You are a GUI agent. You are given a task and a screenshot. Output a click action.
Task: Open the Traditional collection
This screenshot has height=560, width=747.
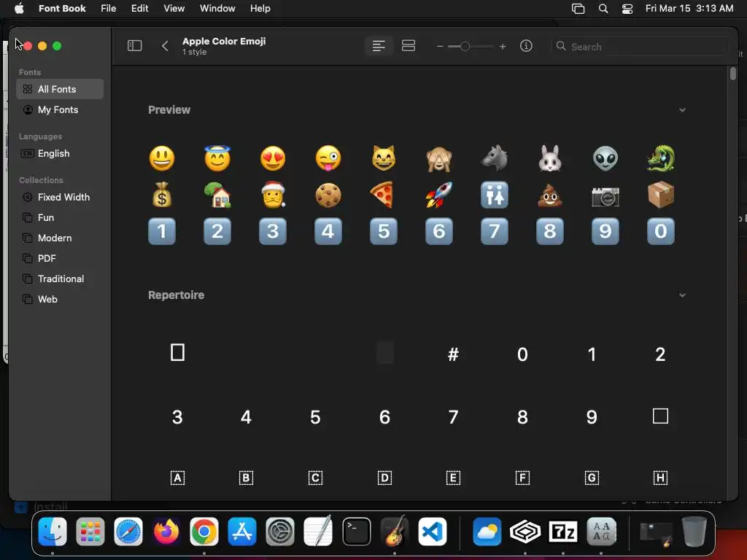tap(60, 279)
